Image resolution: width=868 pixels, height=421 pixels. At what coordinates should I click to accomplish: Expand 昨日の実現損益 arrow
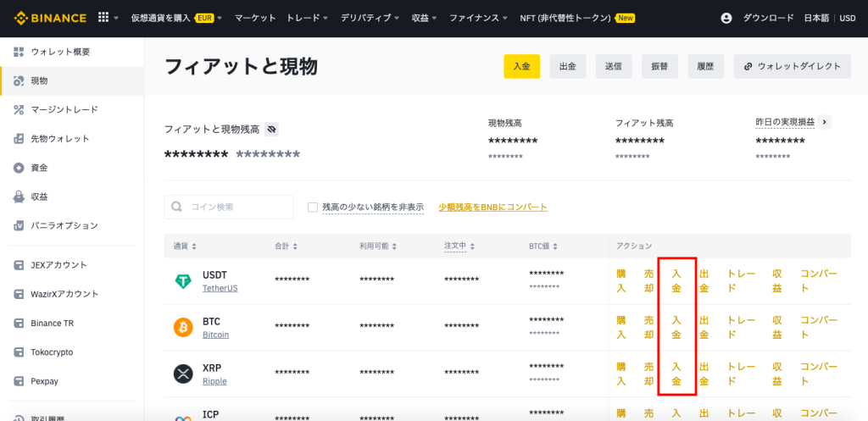(826, 122)
